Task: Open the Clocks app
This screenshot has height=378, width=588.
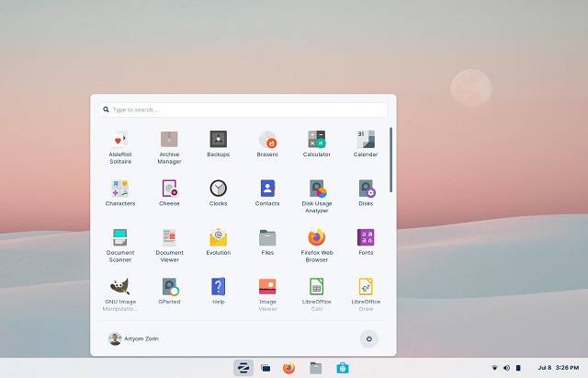Action: coord(219,193)
